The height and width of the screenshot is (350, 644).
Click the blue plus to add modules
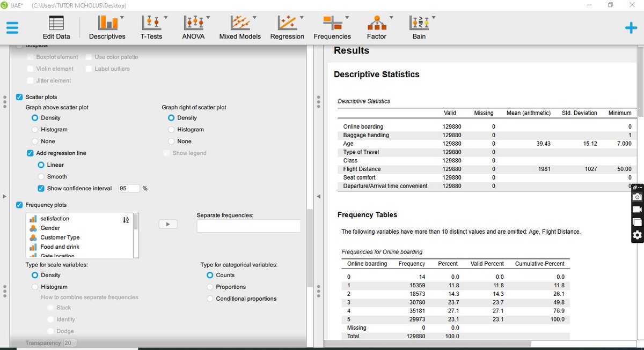click(x=632, y=28)
